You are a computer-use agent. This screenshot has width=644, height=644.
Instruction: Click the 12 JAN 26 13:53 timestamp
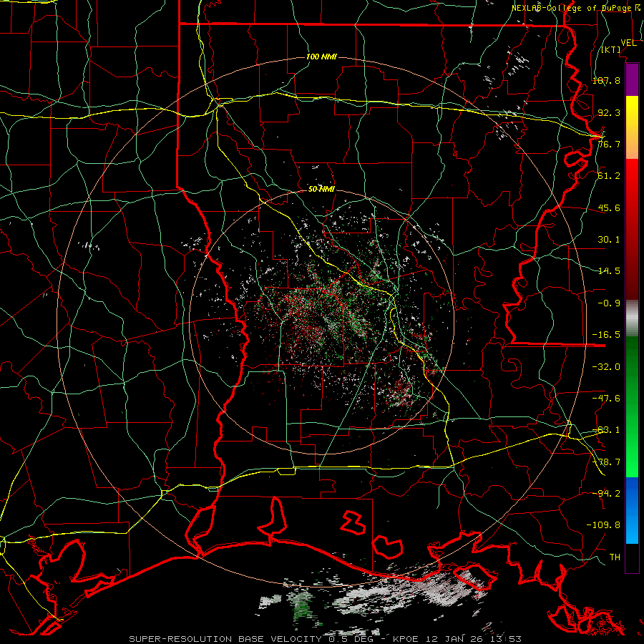[x=472, y=639]
